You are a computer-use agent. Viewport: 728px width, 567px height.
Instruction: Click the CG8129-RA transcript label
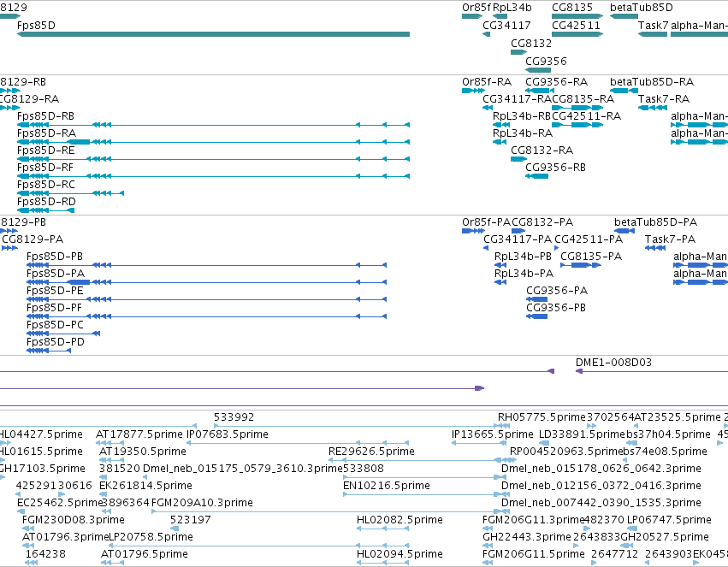click(x=29, y=99)
